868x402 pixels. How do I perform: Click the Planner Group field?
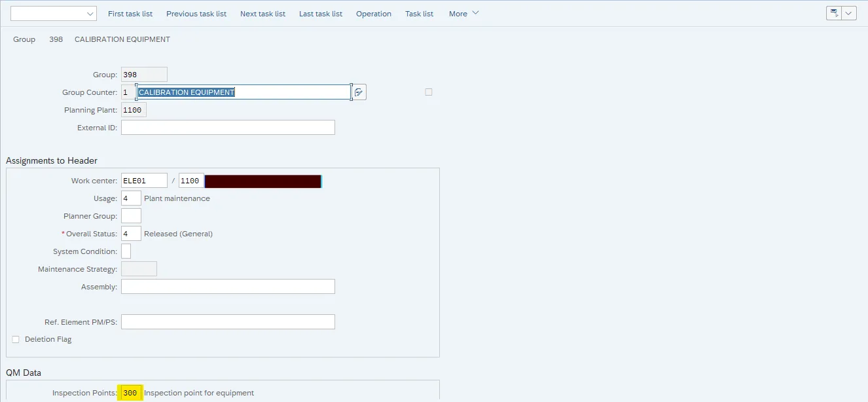(x=131, y=216)
